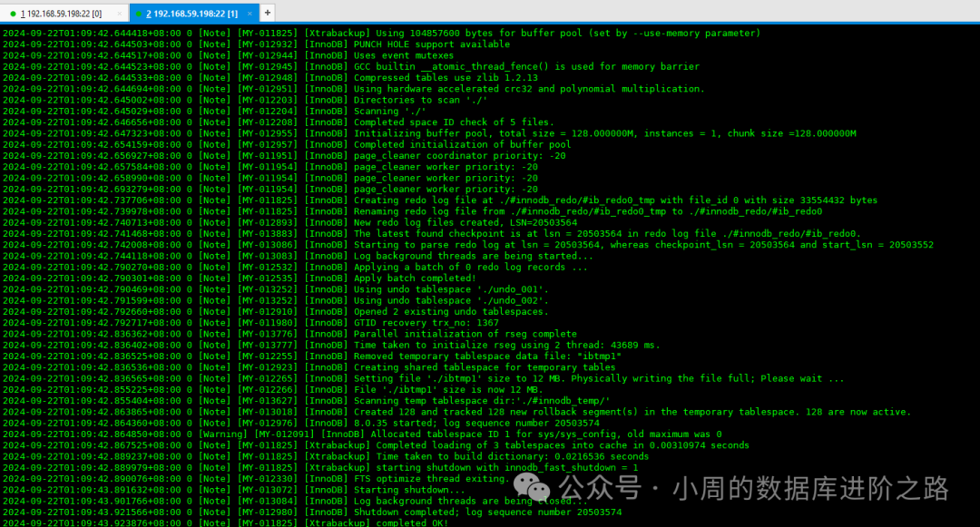The image size is (980, 527).
Task: Click 'GCC builtin __atomic_thread_fence()' message
Action: [x=526, y=67]
